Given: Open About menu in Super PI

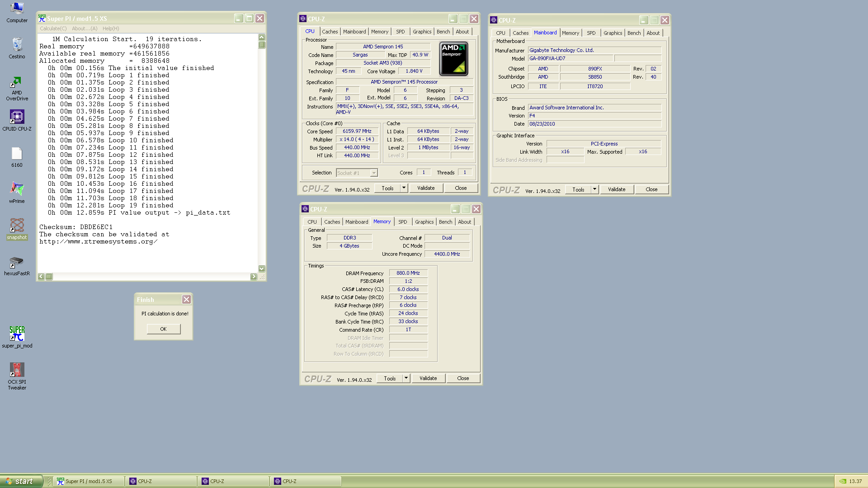Looking at the screenshot, I should pos(85,28).
